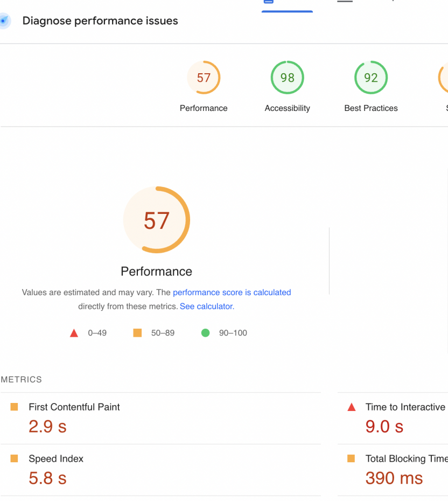This screenshot has width=448, height=501.
Task: Click the orange square next to First Contentful Paint
Action: [15, 407]
